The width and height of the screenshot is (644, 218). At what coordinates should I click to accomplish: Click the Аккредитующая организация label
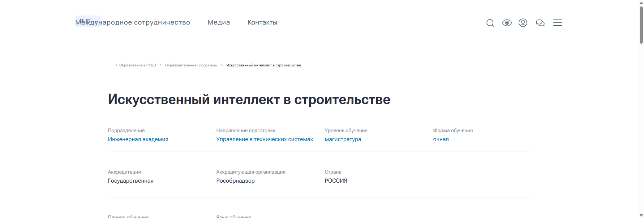click(251, 172)
